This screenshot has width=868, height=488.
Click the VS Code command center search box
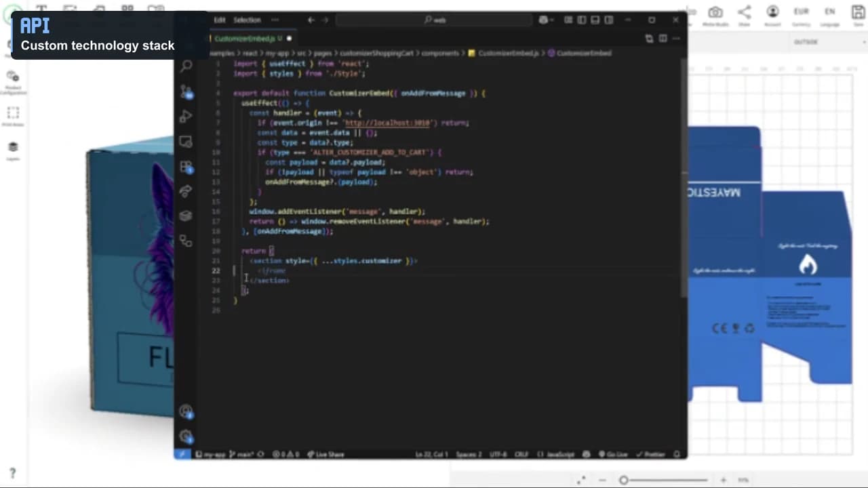tap(435, 20)
